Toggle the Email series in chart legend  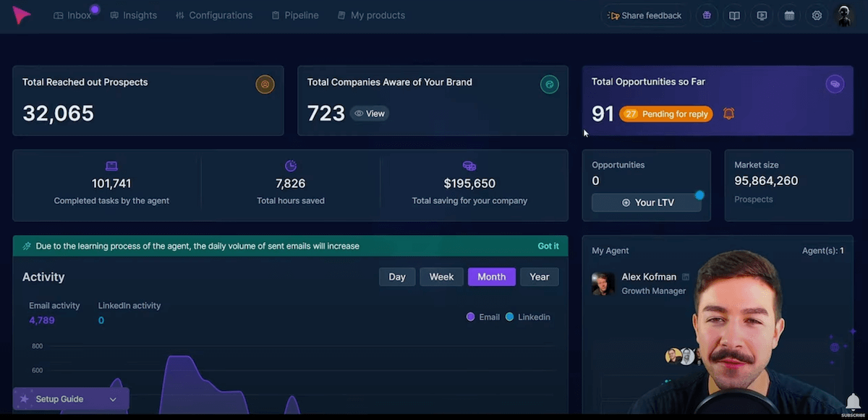pyautogui.click(x=483, y=317)
